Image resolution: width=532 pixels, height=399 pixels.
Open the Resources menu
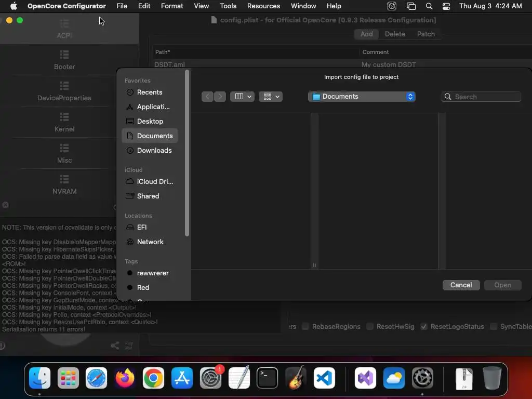263,6
